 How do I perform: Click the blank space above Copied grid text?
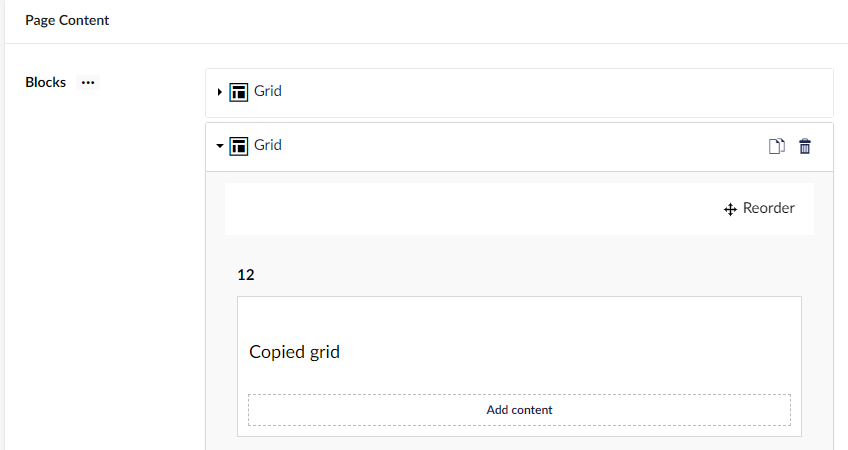[519, 318]
